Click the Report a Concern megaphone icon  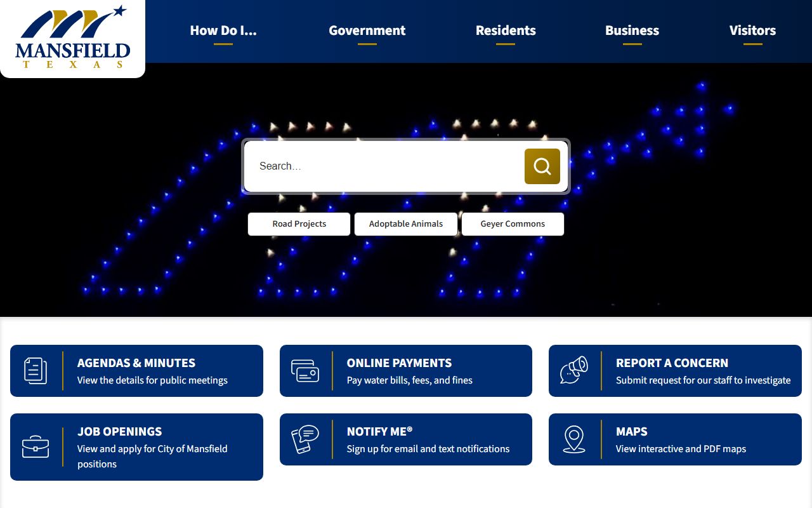click(x=573, y=371)
